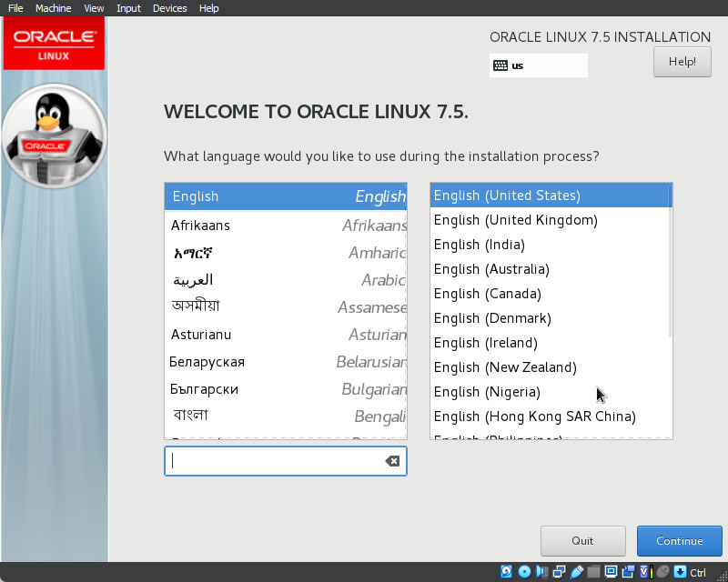Viewport: 728px width, 582px height.
Task: Quit the Oracle Linux installation
Action: point(582,541)
